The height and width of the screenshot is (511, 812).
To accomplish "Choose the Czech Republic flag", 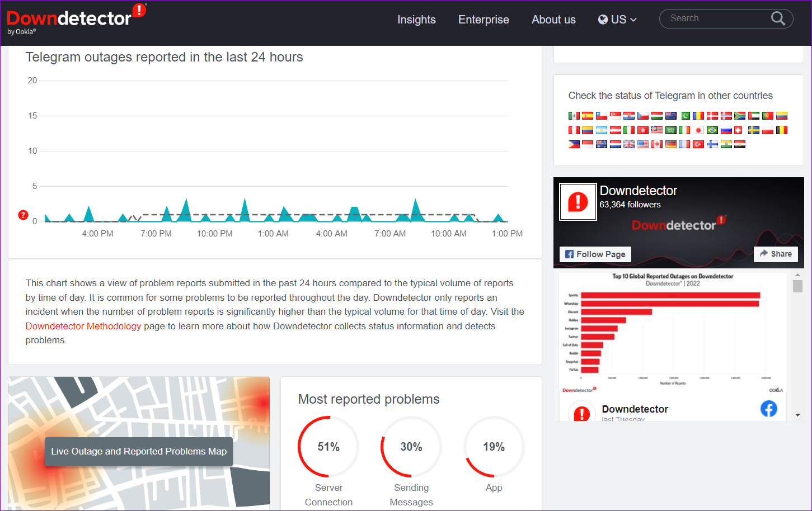I will (x=643, y=116).
